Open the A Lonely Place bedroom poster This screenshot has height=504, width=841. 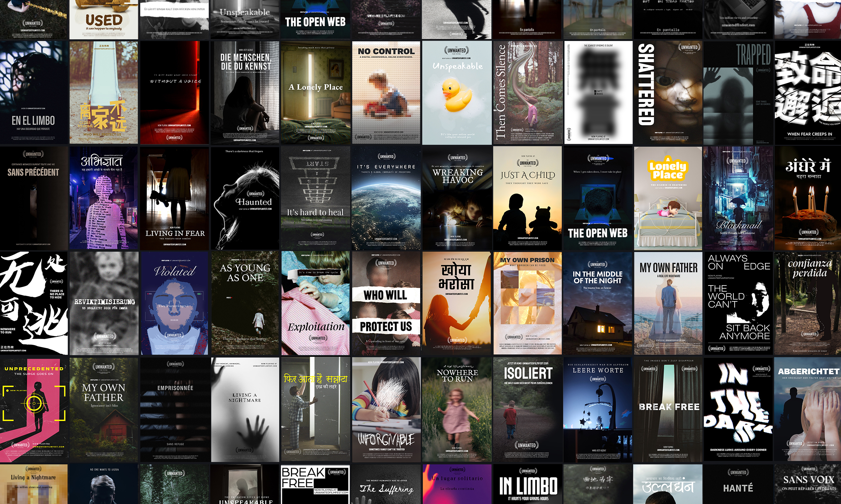[316, 93]
